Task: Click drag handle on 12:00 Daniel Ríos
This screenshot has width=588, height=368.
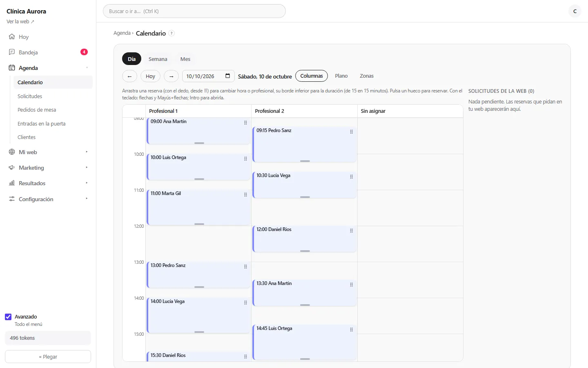Action: coord(351,231)
